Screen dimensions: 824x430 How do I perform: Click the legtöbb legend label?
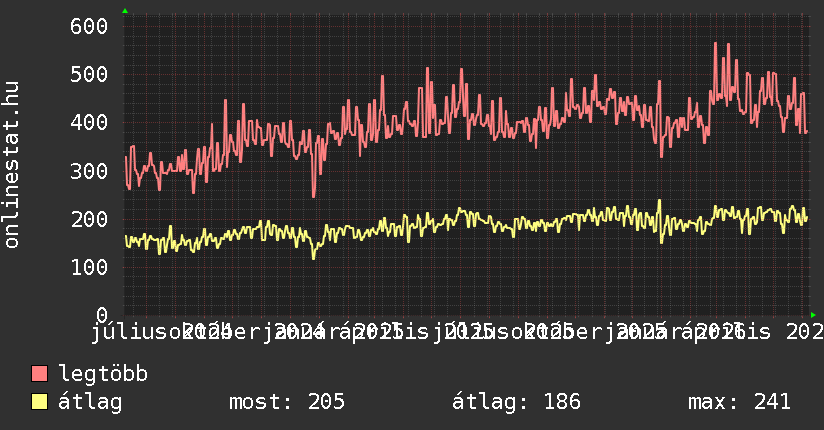[103, 373]
